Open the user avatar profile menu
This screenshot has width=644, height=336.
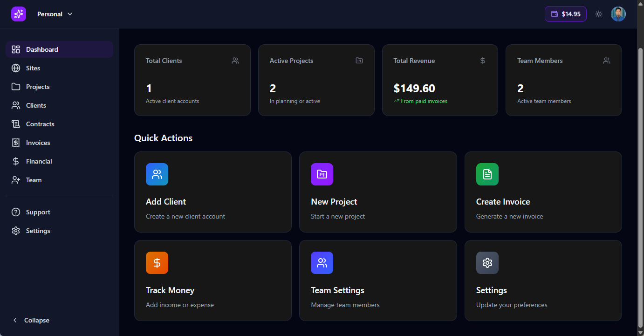pyautogui.click(x=618, y=14)
